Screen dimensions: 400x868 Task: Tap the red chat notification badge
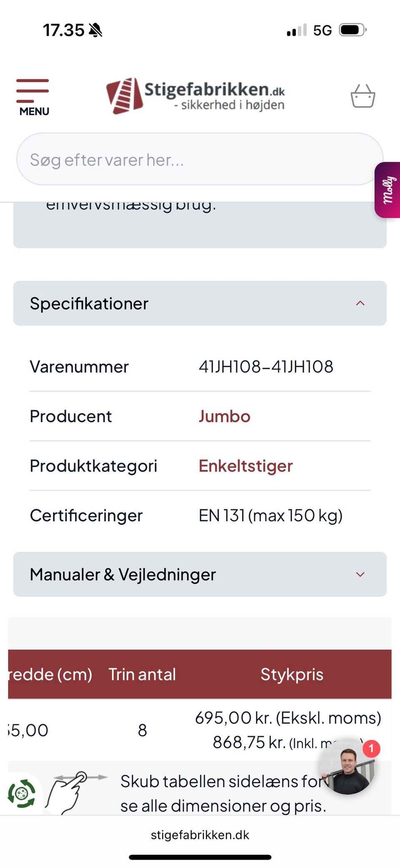pos(371,749)
